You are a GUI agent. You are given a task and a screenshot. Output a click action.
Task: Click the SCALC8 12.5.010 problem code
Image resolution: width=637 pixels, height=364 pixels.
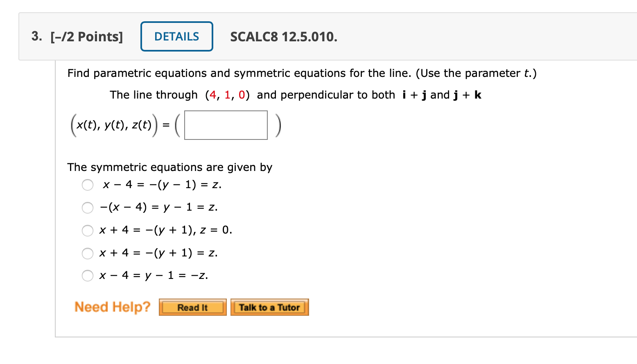tap(283, 37)
